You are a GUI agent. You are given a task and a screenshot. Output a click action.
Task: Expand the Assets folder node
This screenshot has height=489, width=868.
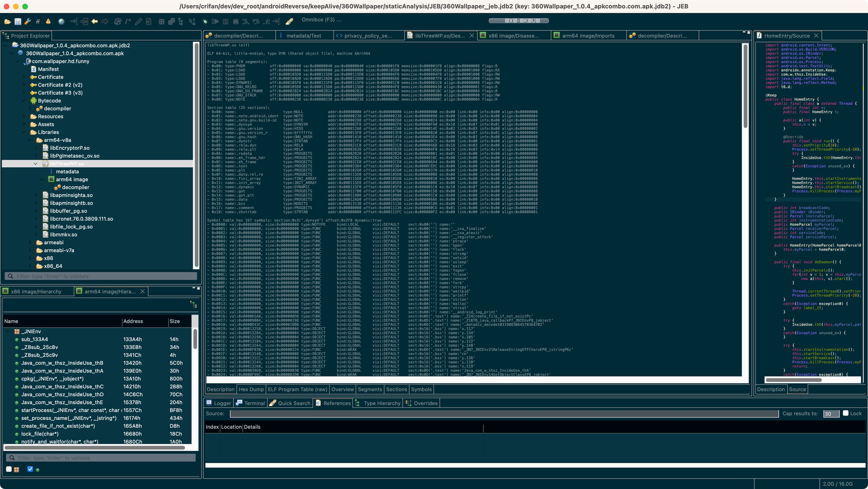click(x=24, y=124)
